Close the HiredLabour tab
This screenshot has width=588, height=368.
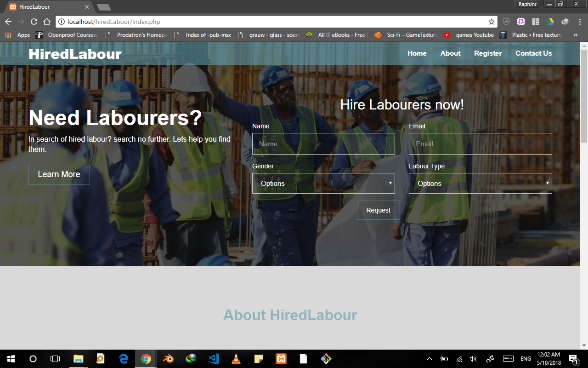[x=87, y=7]
